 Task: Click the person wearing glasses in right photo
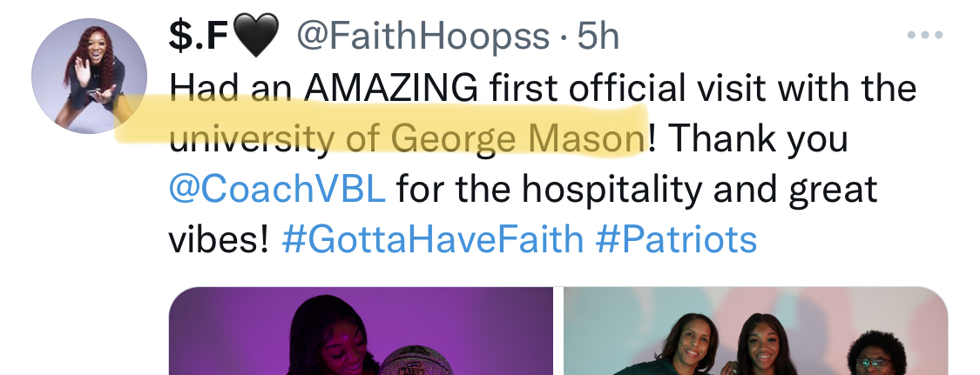click(877, 357)
